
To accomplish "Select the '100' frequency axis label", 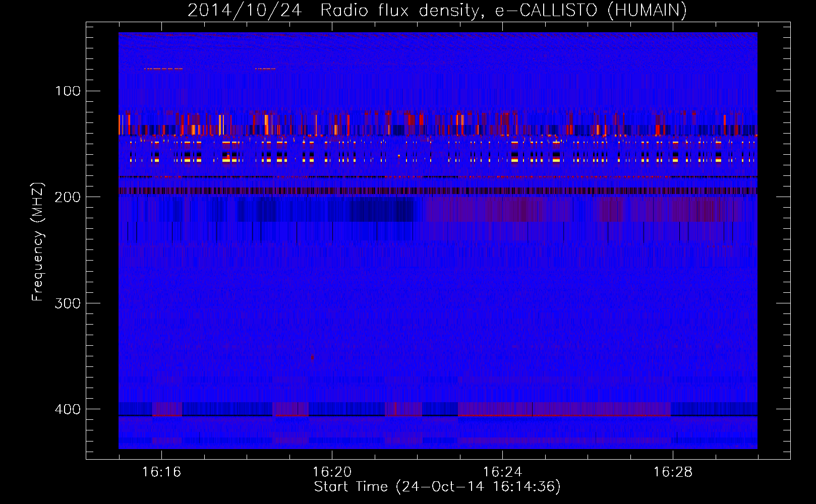I will 68,91.
